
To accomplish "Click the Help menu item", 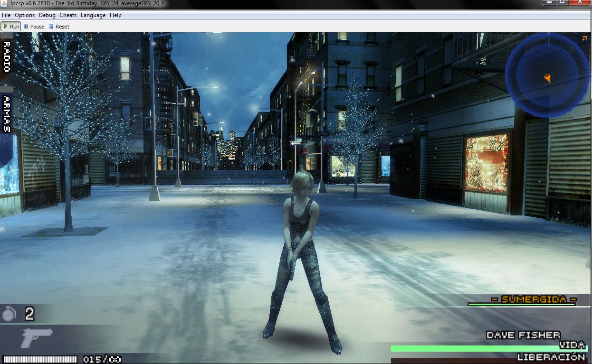I will 115,15.
